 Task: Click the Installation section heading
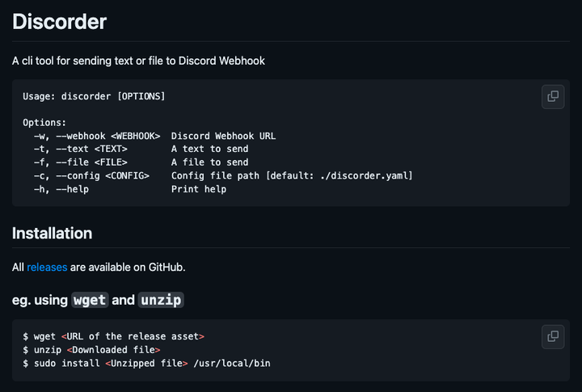pos(52,234)
